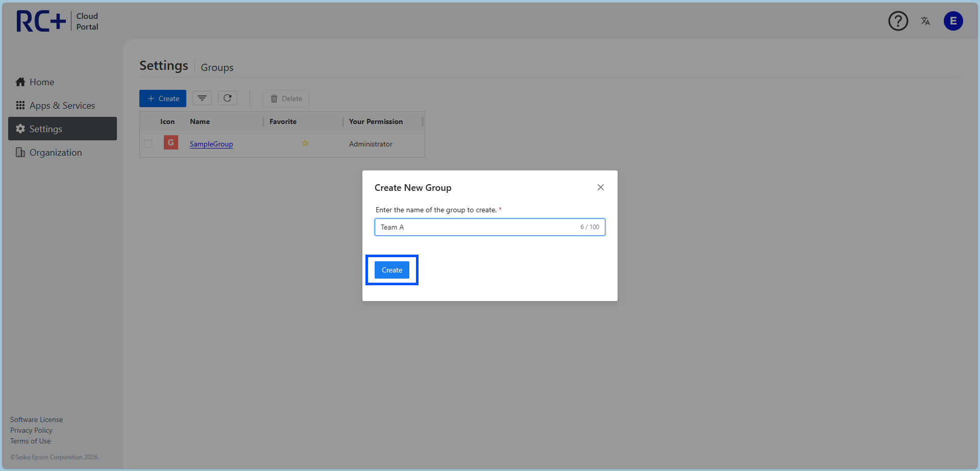
Task: Click the toolbar Create group button
Action: pyautogui.click(x=163, y=98)
